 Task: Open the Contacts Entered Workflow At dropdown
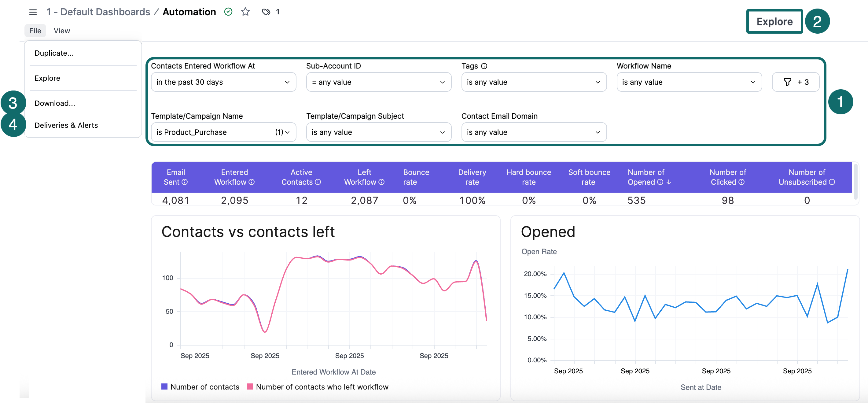(x=223, y=82)
